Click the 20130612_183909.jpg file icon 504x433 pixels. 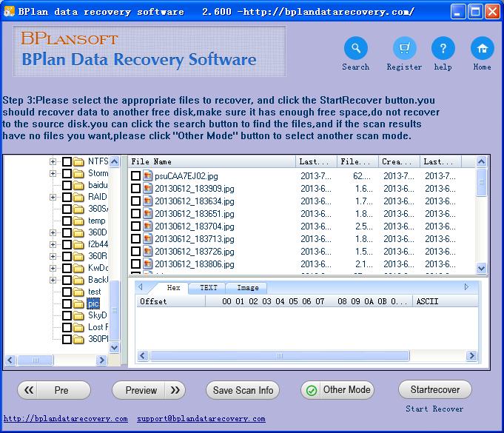[x=147, y=188]
